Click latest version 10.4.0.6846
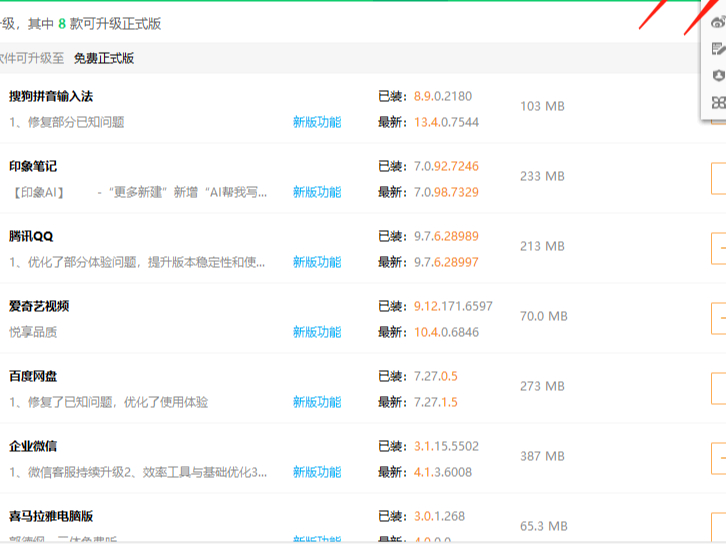Image resolution: width=726 pixels, height=544 pixels. click(x=446, y=332)
